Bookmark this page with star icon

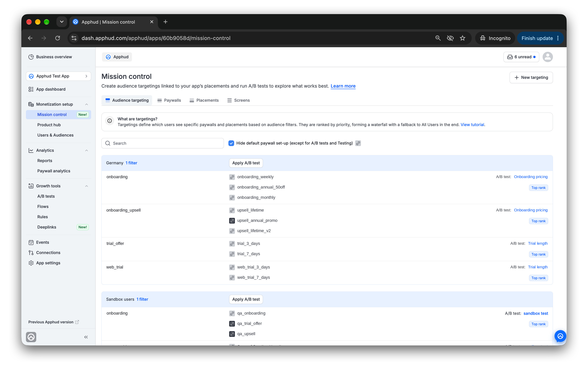(463, 38)
